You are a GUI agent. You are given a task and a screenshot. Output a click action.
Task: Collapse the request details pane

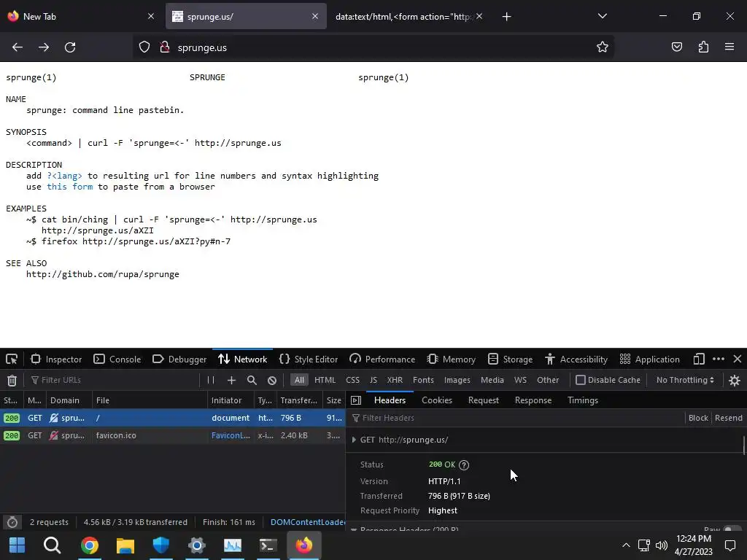[x=356, y=400]
